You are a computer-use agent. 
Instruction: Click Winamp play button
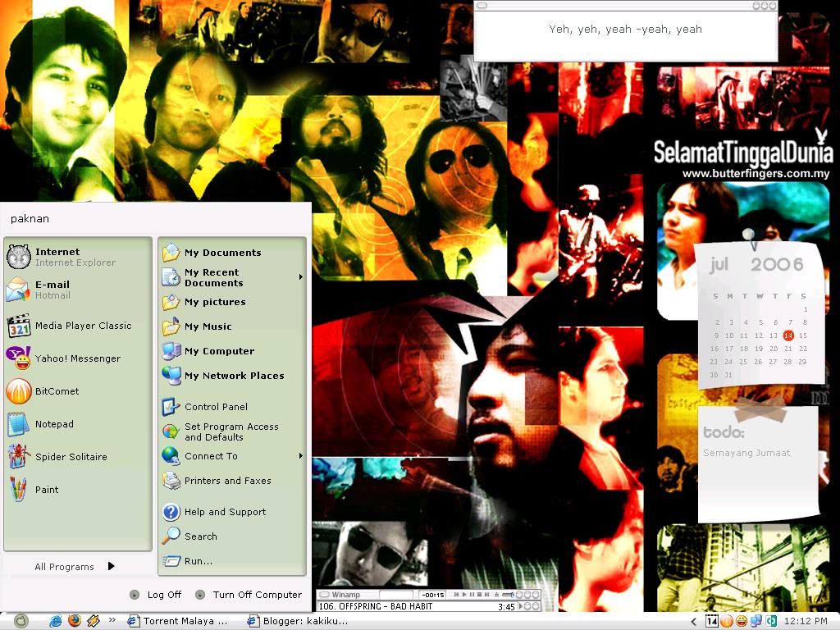pyautogui.click(x=464, y=595)
